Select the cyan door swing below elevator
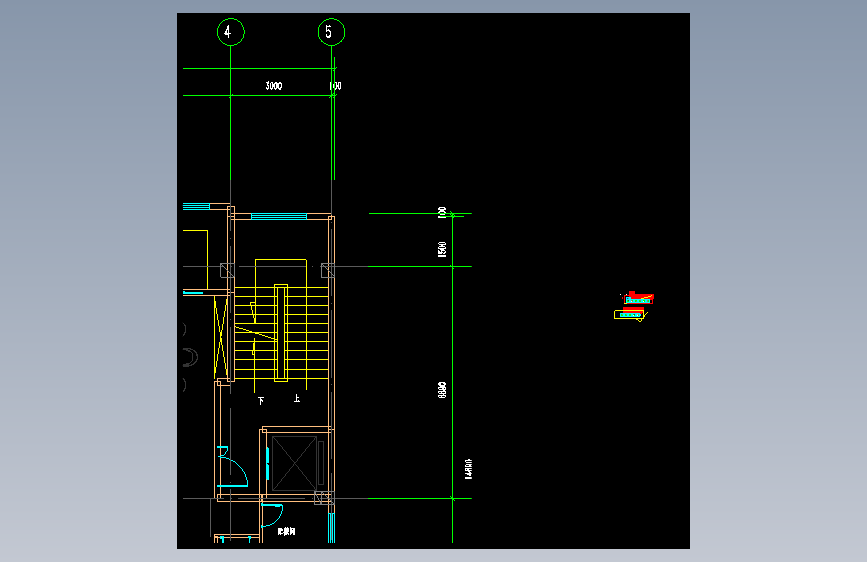The image size is (867, 562). point(271,515)
